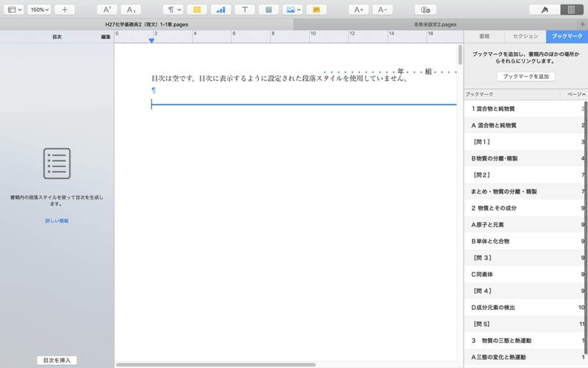Toggle the Document inspector panel
The height and width of the screenshot is (368, 588).
[x=572, y=10]
